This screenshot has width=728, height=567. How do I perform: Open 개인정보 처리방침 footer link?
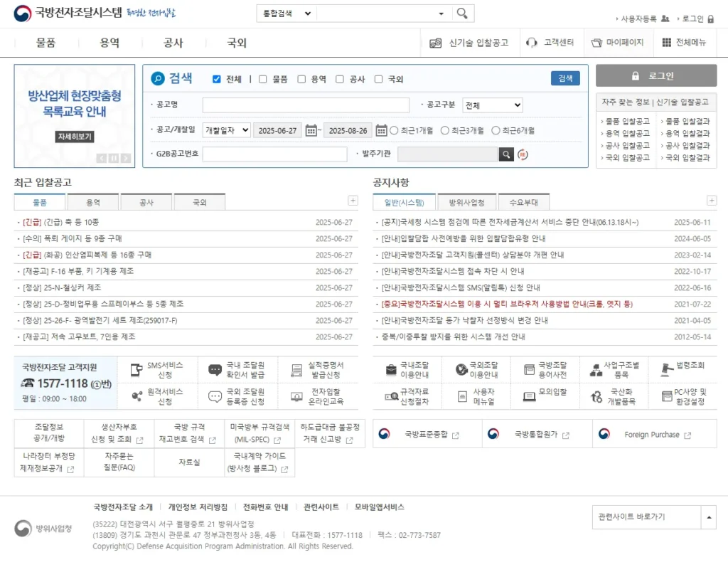(x=198, y=507)
